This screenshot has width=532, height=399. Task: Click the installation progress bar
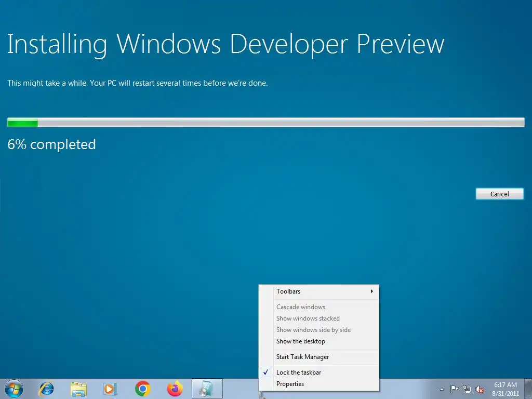(x=266, y=123)
